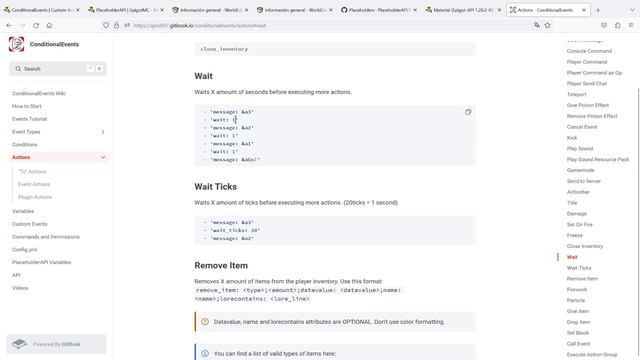Click the Wait Ticks heading
The image size is (640, 360).
pos(216,187)
